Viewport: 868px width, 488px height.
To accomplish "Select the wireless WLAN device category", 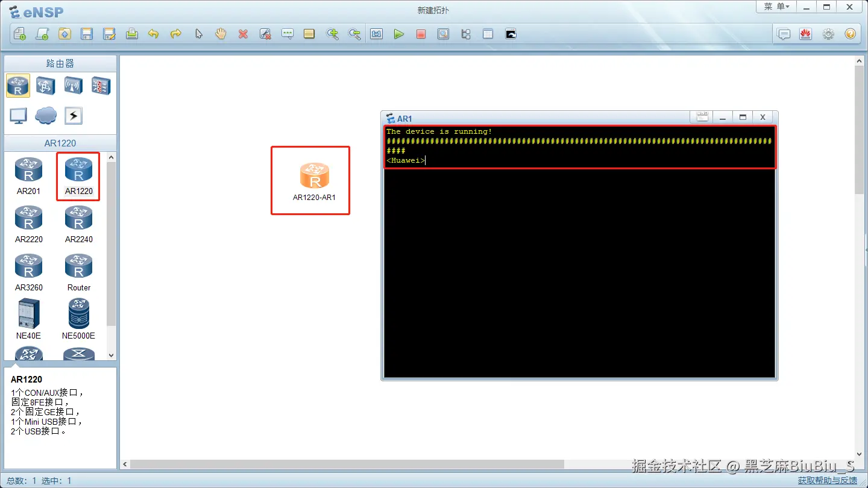I will click(x=74, y=86).
